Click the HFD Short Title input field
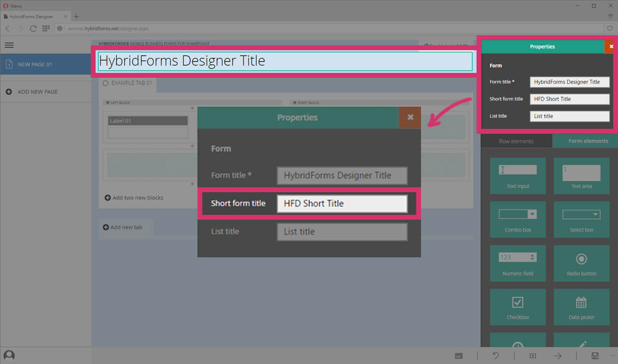 [342, 203]
